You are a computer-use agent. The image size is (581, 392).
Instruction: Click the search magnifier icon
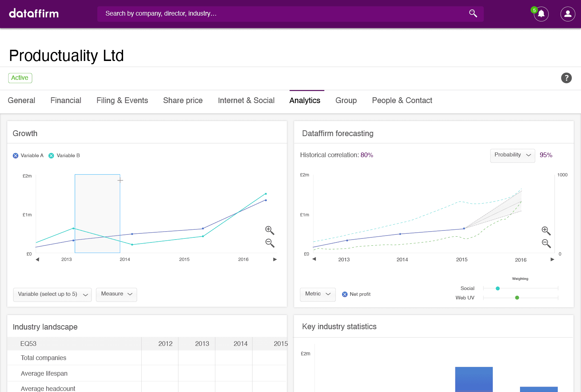pyautogui.click(x=473, y=13)
